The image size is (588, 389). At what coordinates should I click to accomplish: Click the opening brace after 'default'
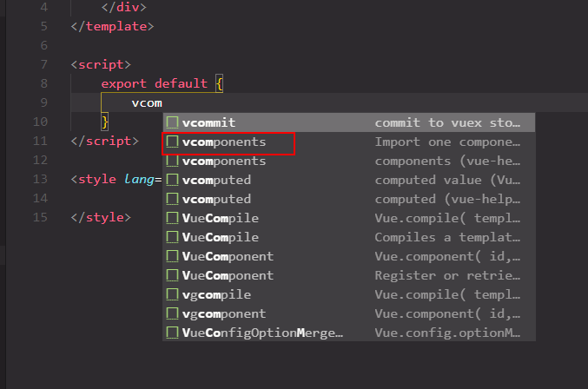[x=220, y=83]
